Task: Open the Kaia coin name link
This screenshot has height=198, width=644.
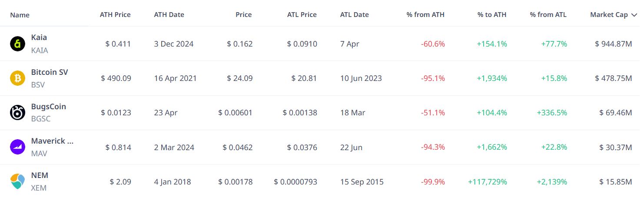Action: 39,38
